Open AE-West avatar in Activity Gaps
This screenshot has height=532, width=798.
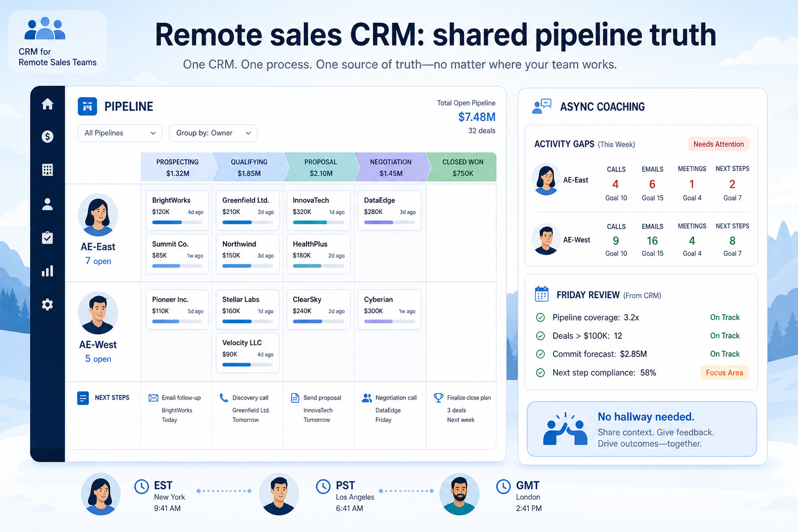(x=546, y=240)
